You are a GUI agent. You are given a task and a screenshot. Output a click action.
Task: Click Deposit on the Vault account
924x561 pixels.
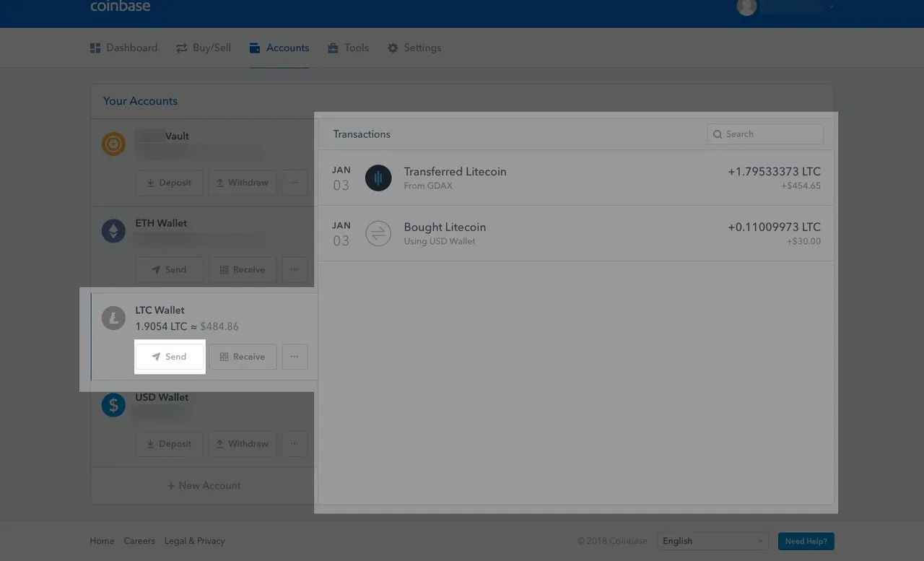pos(170,183)
